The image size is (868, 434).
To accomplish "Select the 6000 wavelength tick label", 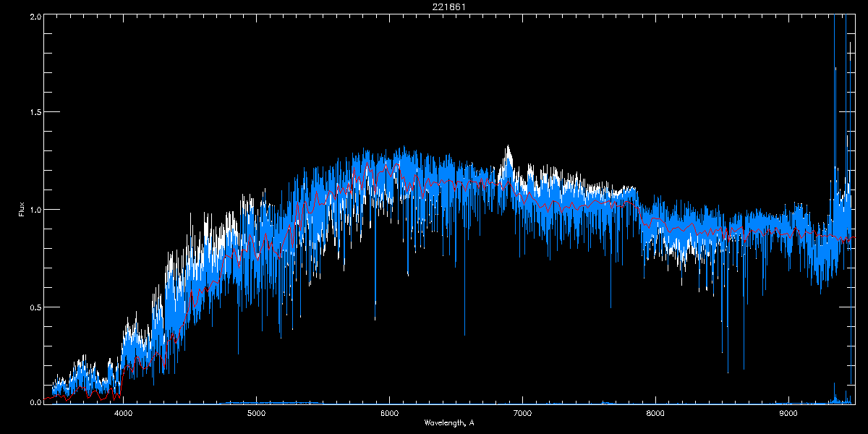I will (x=389, y=414).
